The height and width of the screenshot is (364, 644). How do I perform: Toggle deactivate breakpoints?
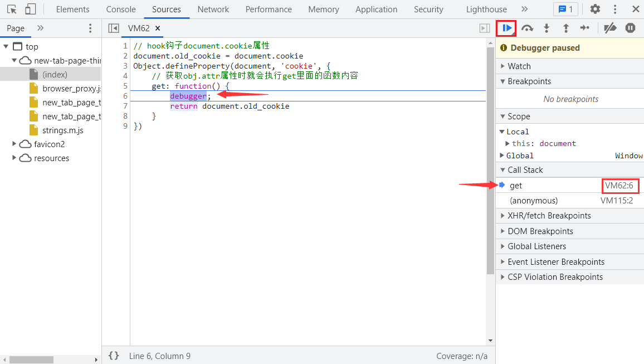[611, 28]
